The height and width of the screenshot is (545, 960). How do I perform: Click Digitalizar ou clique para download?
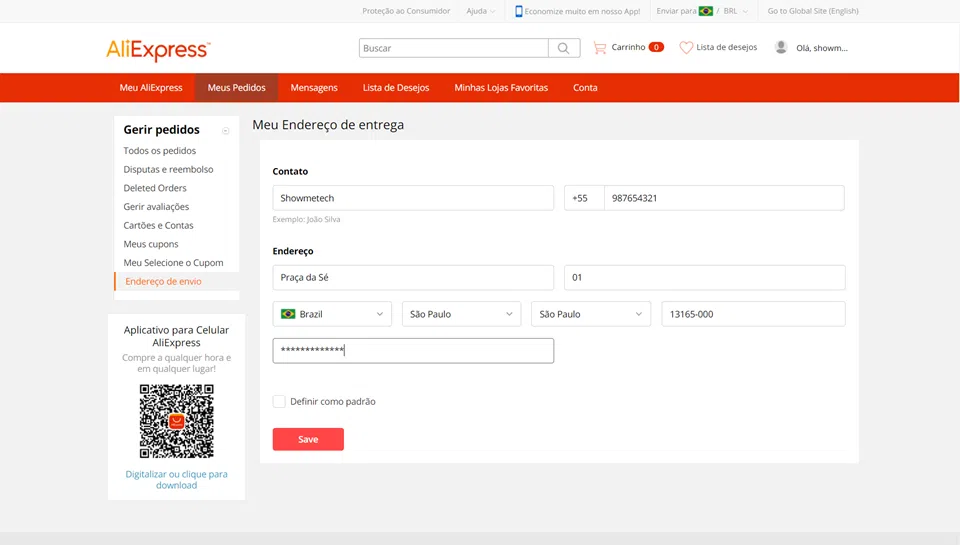click(x=176, y=479)
